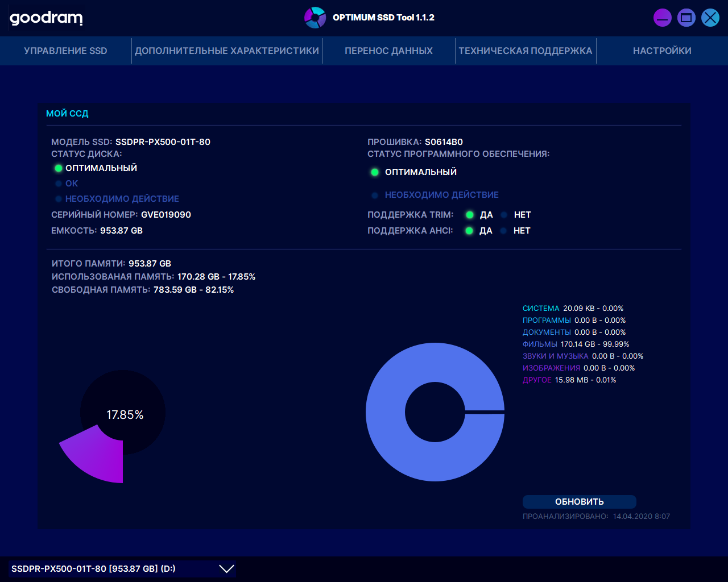Screen dimensions: 728x582
Task: Click the ДОКУМЕНТЫ legend entry
Action: point(574,332)
